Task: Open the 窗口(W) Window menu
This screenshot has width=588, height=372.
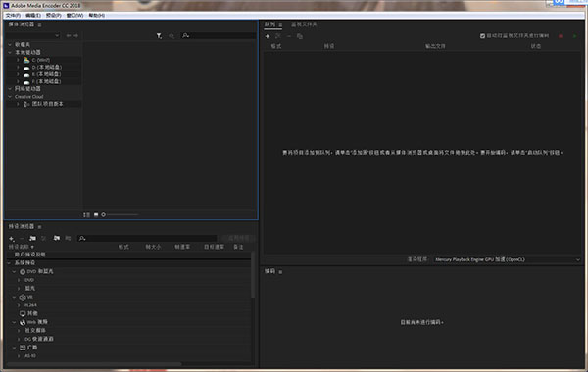Action: [75, 16]
